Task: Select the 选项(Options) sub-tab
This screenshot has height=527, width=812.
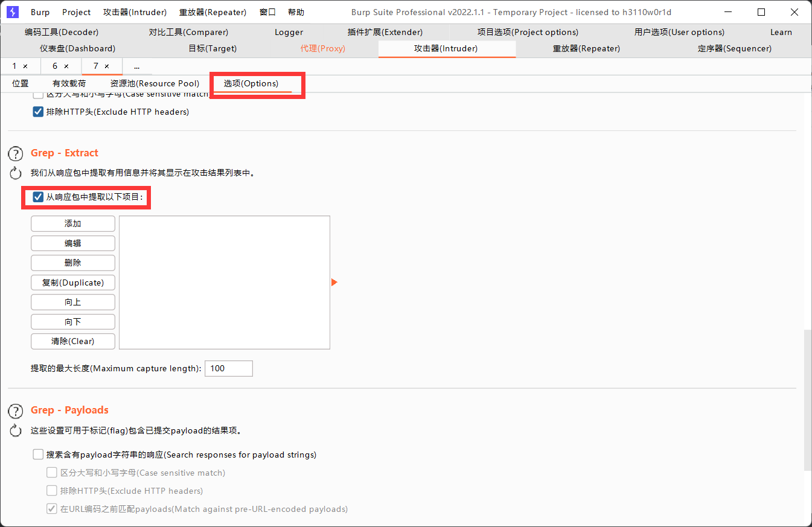Action: click(x=251, y=84)
